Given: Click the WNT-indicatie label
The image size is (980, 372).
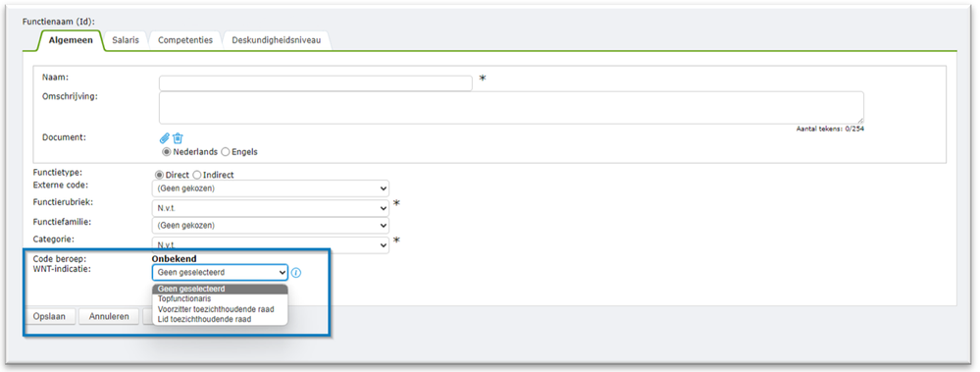Looking at the screenshot, I should point(62,269).
